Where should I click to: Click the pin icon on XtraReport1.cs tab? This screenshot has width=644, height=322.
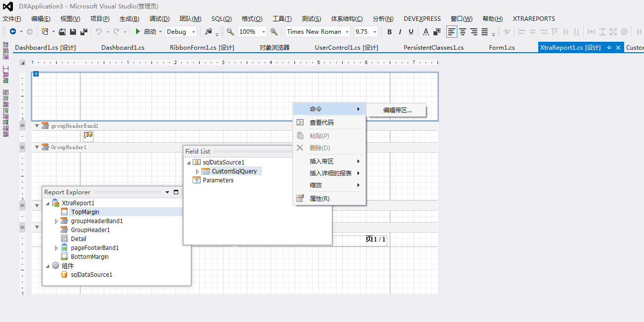609,48
